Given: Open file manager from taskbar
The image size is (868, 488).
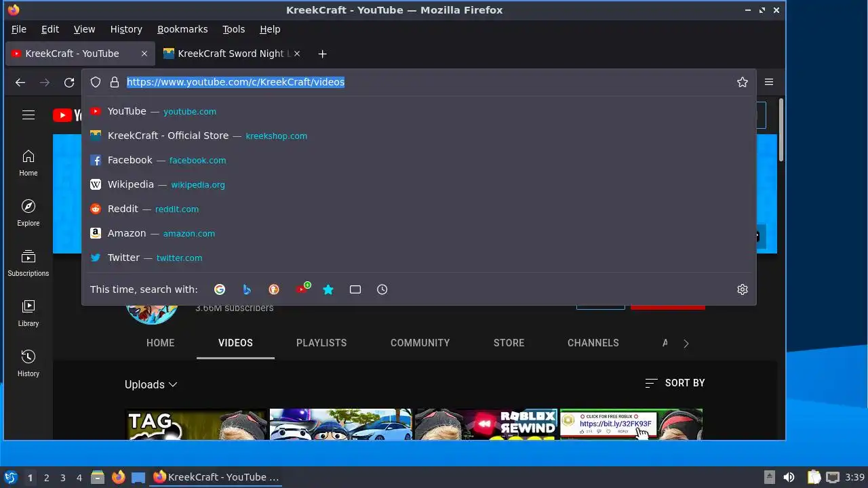Looking at the screenshot, I should tap(98, 477).
